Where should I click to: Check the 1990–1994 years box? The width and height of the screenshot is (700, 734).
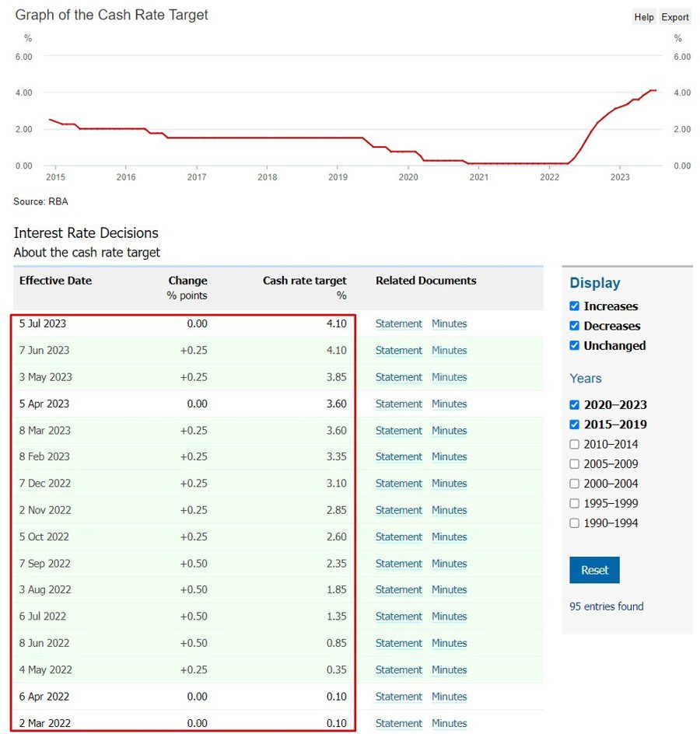(574, 523)
